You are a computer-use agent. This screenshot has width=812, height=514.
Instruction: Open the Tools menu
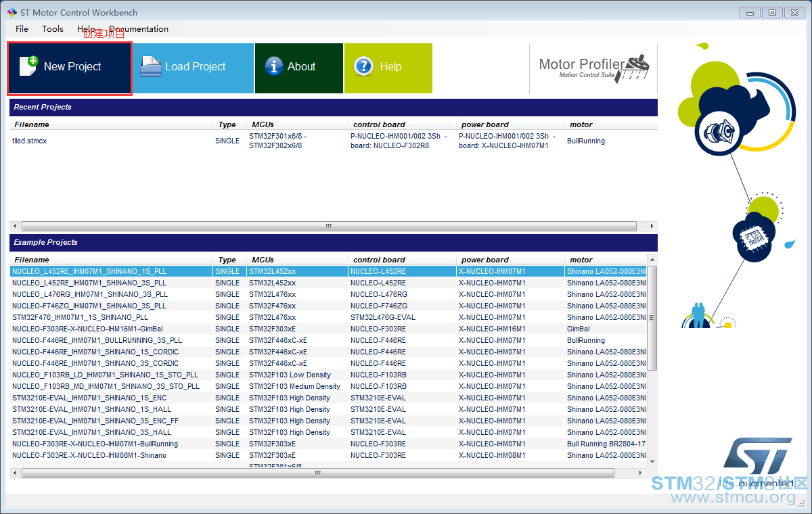click(52, 28)
